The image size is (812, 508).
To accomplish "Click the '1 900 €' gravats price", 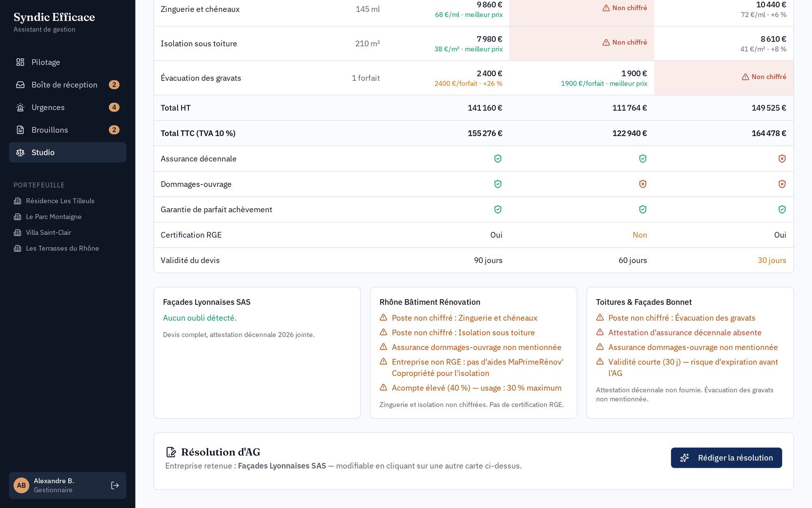I will point(634,74).
